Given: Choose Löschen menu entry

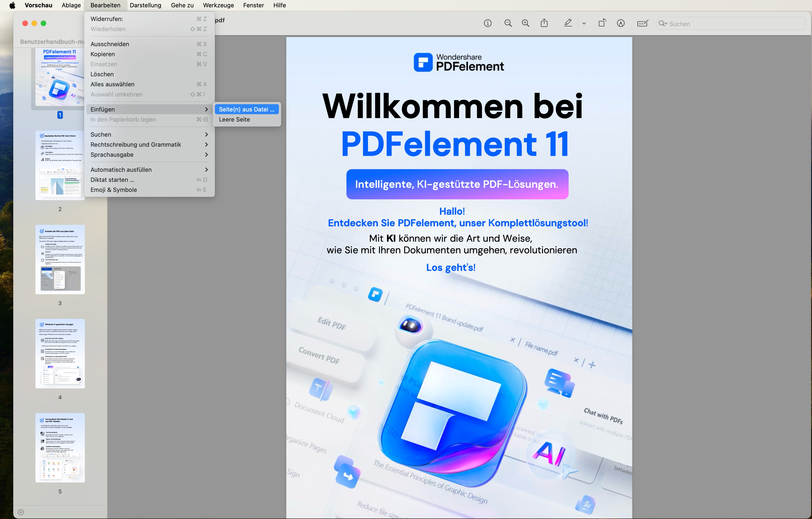Looking at the screenshot, I should [x=149, y=74].
